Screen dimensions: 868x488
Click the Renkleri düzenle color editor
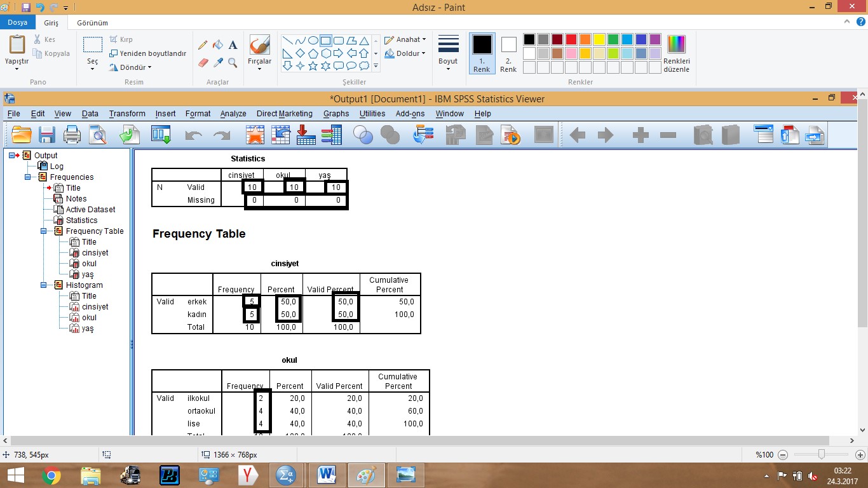(676, 54)
